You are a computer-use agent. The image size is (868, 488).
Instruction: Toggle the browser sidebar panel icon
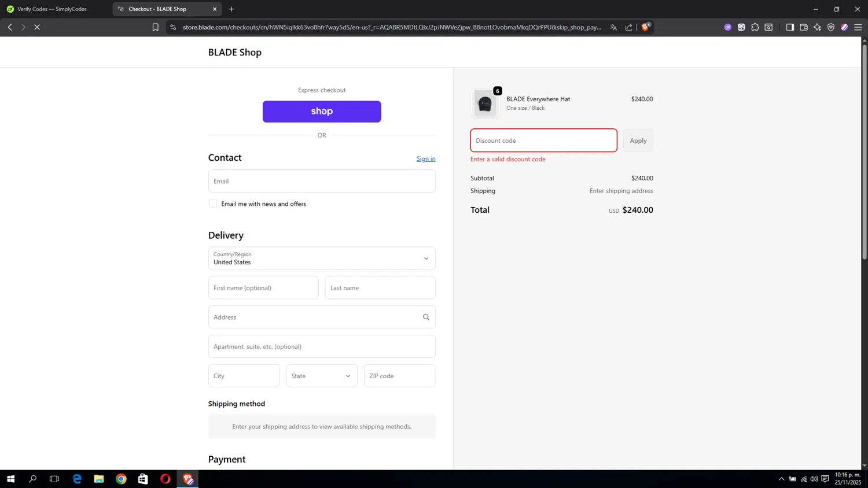(x=790, y=27)
